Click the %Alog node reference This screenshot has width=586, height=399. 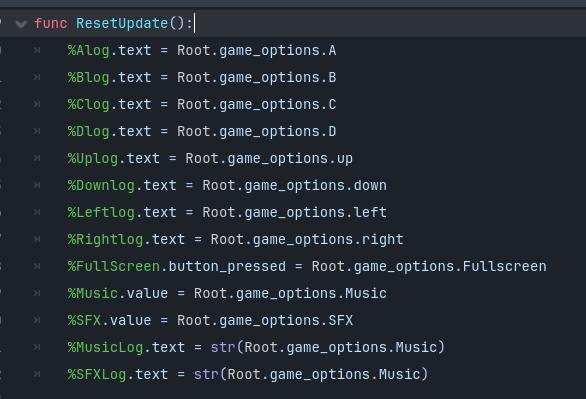89,50
